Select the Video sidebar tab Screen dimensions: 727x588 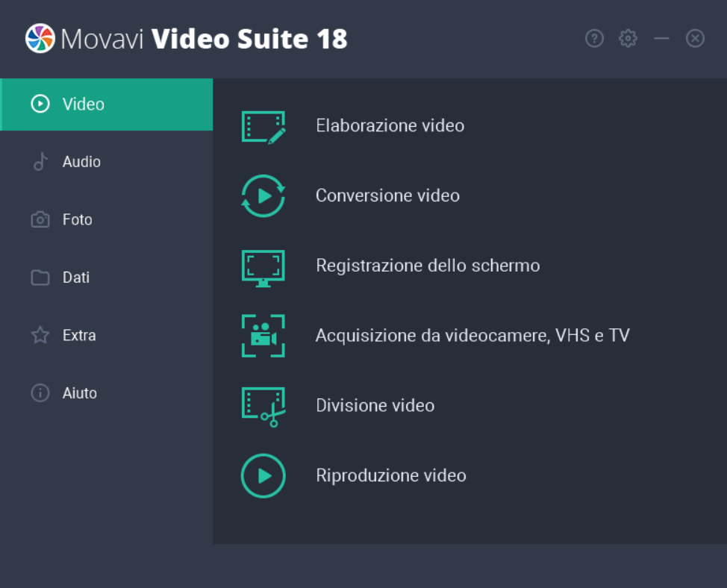pyautogui.click(x=107, y=104)
